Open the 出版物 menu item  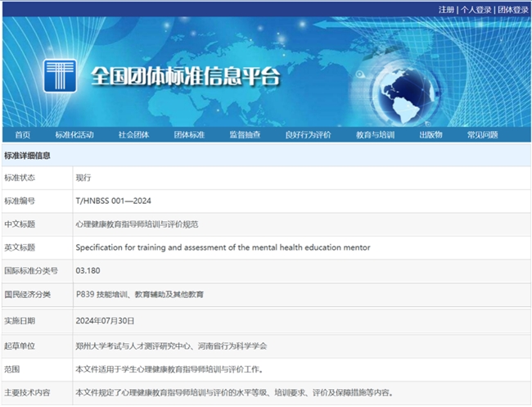[x=431, y=135]
